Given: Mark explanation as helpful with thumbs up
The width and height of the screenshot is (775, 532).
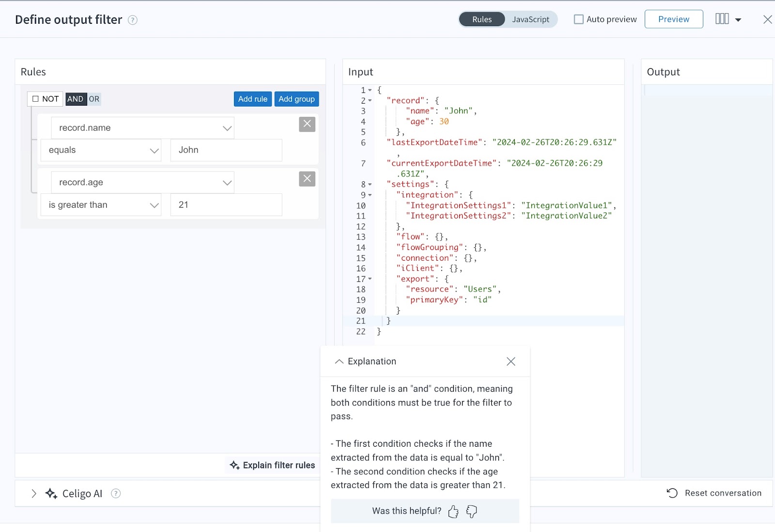Looking at the screenshot, I should point(453,511).
